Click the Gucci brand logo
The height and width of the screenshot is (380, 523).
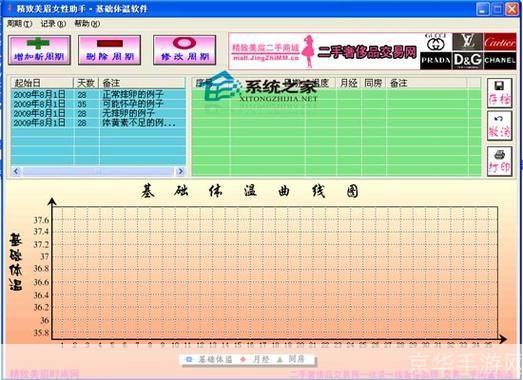pyautogui.click(x=436, y=42)
